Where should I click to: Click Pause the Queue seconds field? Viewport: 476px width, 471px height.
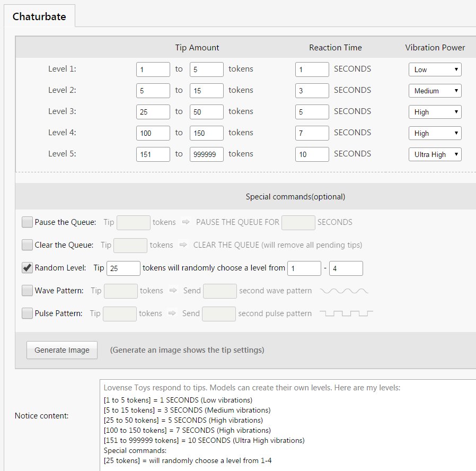click(x=298, y=223)
